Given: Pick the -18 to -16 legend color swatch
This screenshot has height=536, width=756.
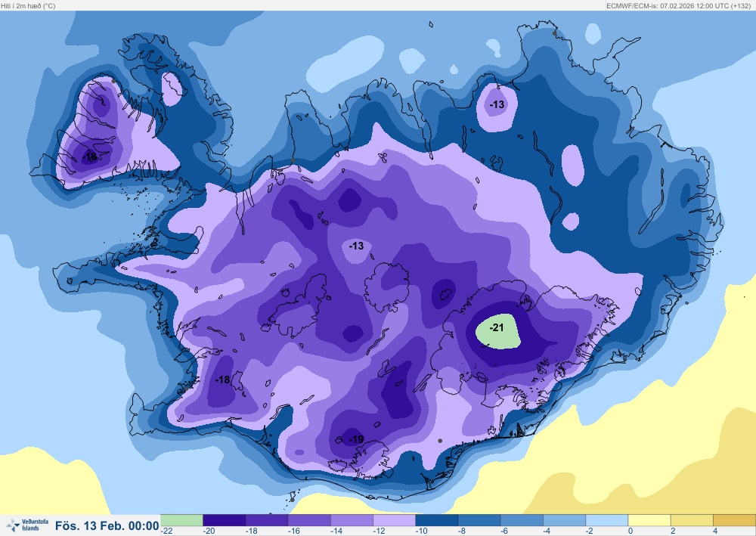Looking at the screenshot, I should tap(267, 520).
